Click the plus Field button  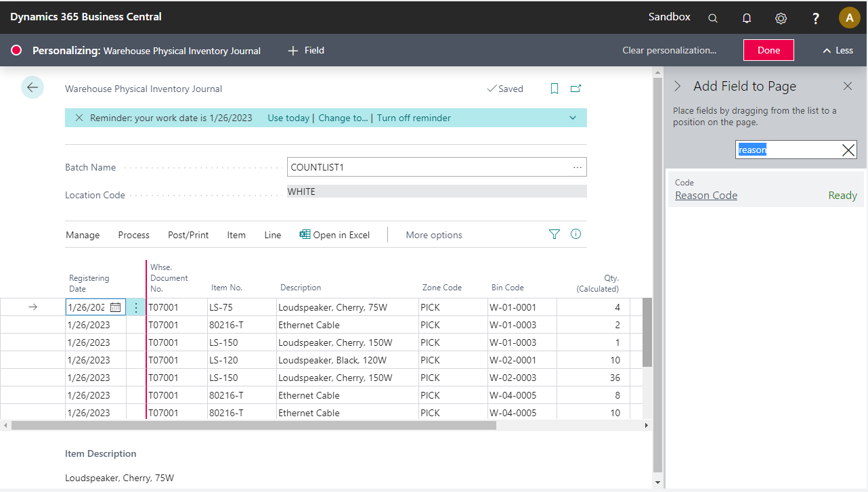click(306, 50)
